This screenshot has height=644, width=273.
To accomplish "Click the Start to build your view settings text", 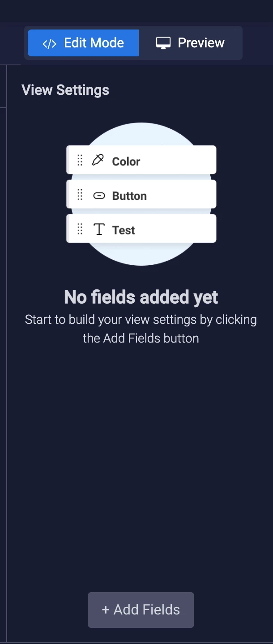I will point(141,329).
